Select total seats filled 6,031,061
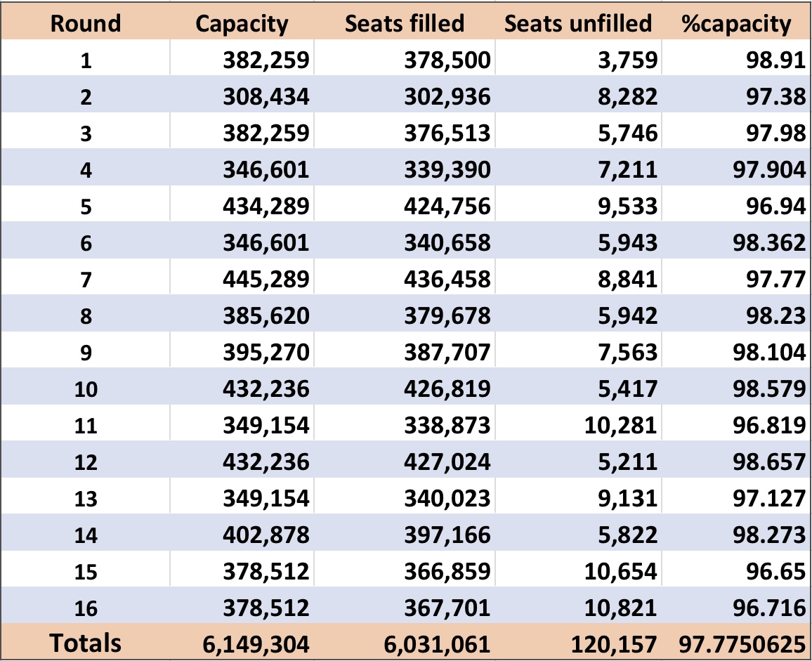Viewport: 812px width, 661px height. tap(437, 644)
